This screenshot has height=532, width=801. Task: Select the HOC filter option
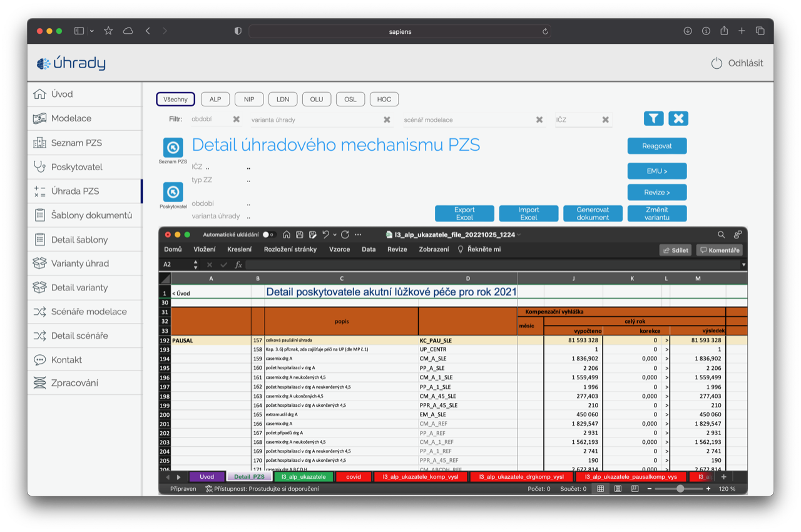[x=384, y=100]
